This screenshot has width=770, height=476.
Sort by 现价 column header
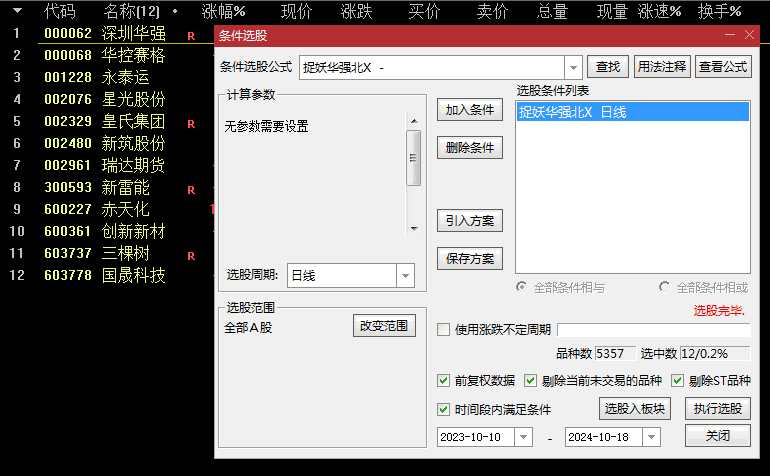coord(297,11)
